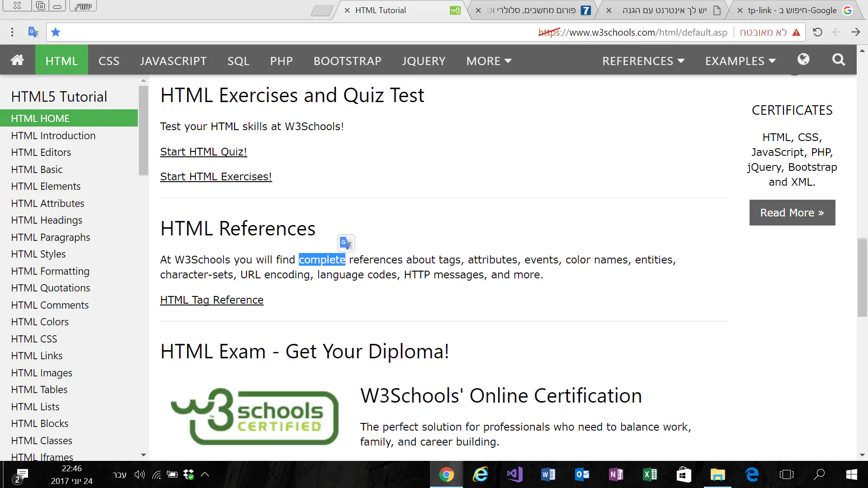Launch Excel from the taskbar
The height and width of the screenshot is (488, 868).
coord(650,474)
